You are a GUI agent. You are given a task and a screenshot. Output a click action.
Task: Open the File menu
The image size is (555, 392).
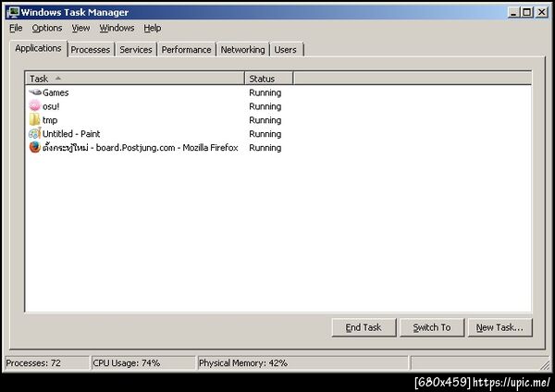click(16, 28)
